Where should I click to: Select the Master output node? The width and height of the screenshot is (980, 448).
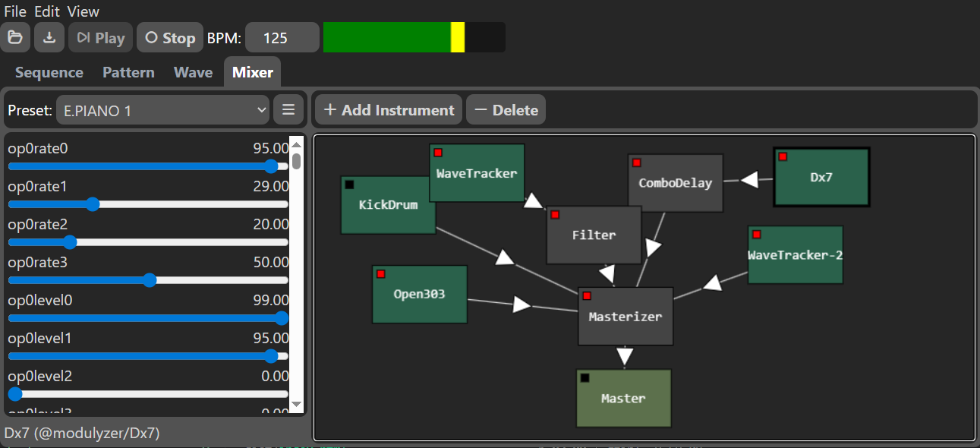pos(623,398)
